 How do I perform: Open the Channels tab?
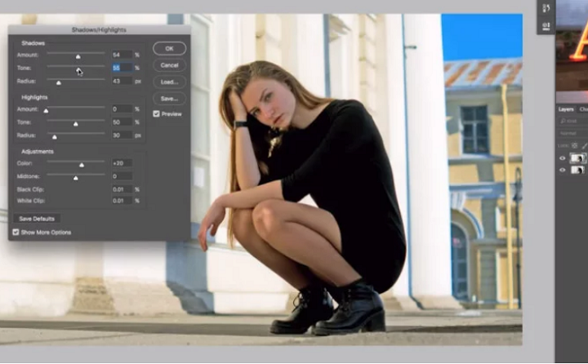(x=583, y=109)
